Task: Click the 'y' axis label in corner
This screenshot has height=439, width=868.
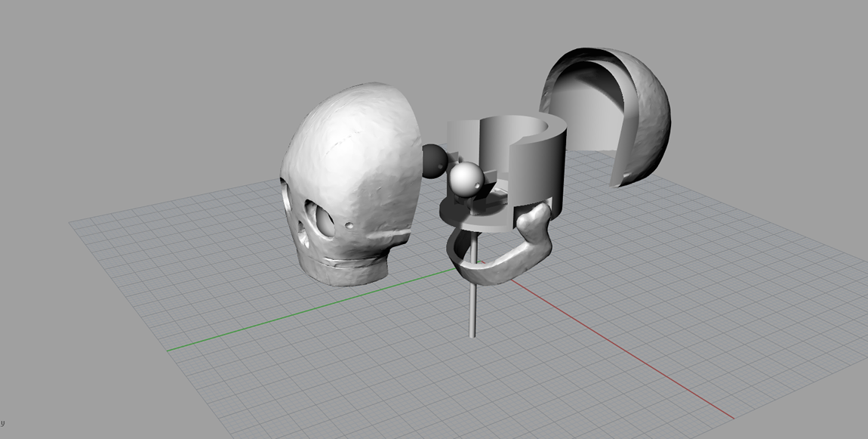Action: tap(3, 423)
